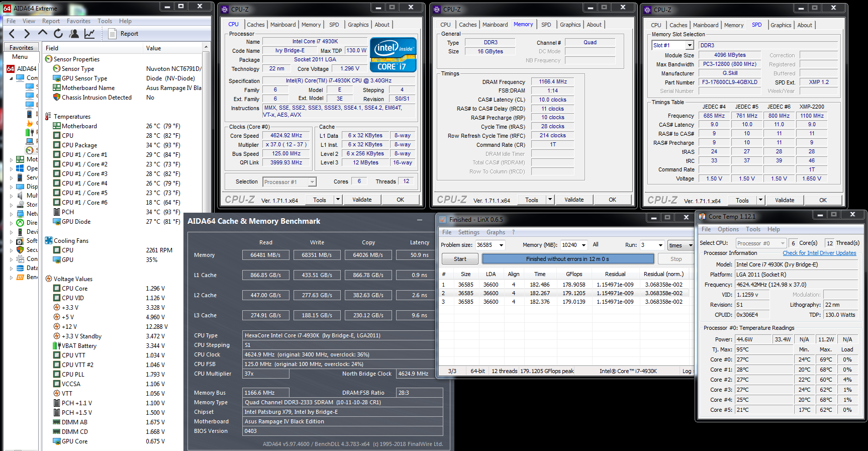Select AIDA64 root node icon in tree
This screenshot has width=868, height=451.
point(11,68)
